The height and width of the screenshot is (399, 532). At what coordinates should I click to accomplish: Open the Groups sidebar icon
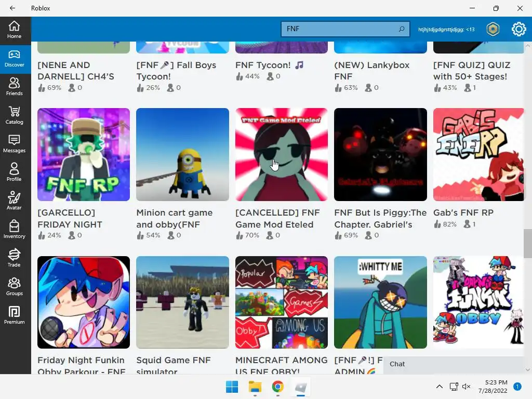point(14,287)
